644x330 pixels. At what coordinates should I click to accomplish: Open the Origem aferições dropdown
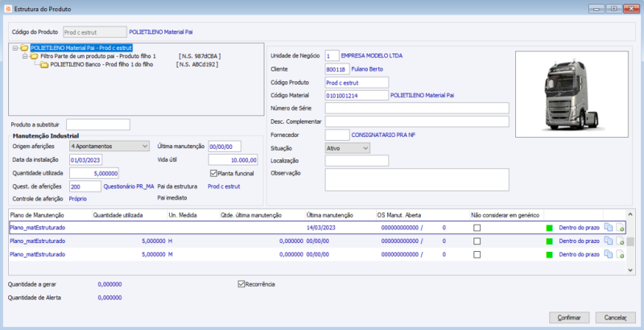tap(109, 146)
